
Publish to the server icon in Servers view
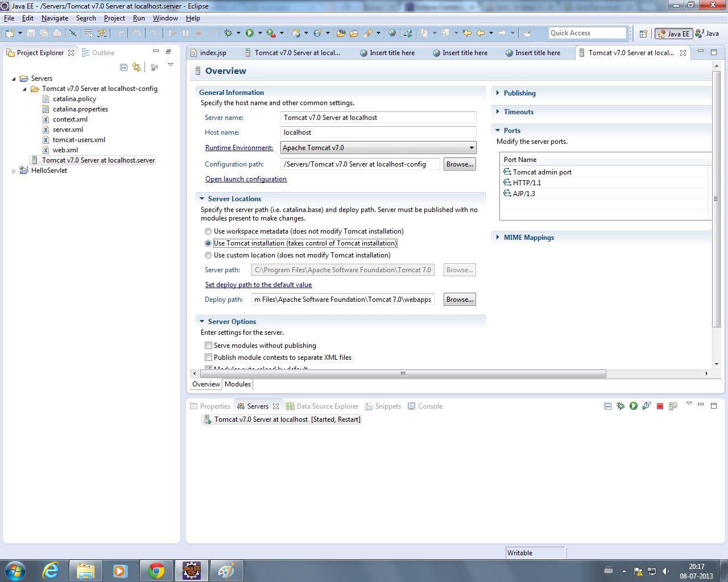[673, 406]
